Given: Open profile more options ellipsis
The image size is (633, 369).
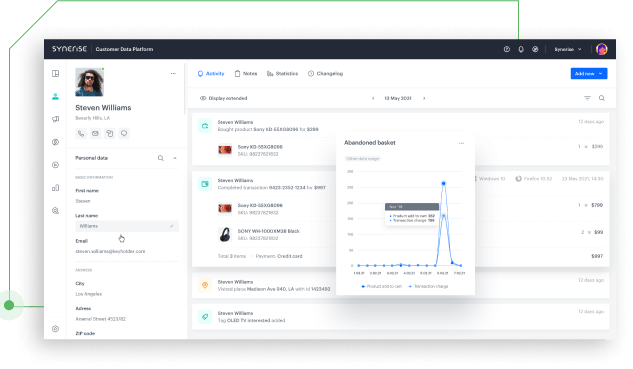Looking at the screenshot, I should pos(173,73).
